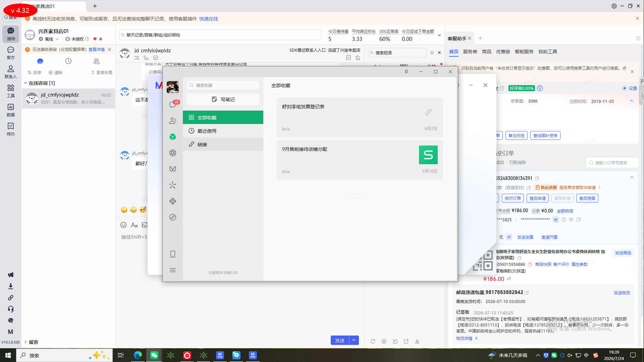Switch to the 商品 tab
Screen dimensions: 644x362
tap(487, 52)
